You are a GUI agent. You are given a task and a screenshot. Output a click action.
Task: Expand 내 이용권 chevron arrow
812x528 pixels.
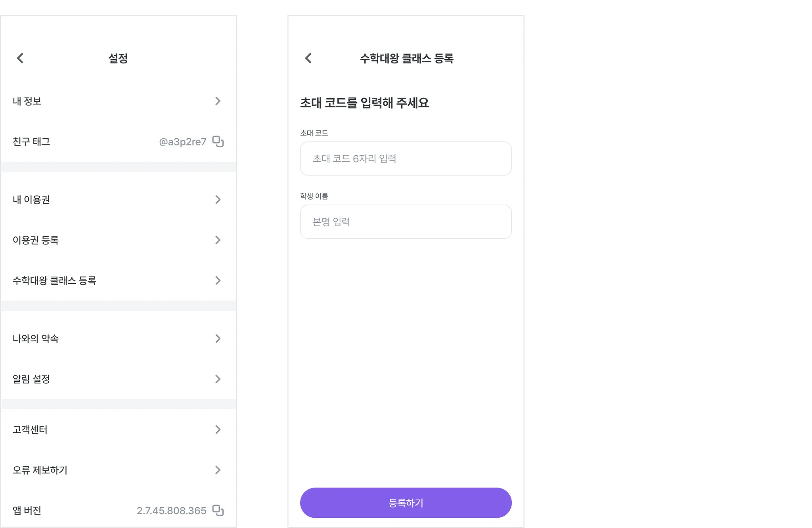tap(218, 199)
